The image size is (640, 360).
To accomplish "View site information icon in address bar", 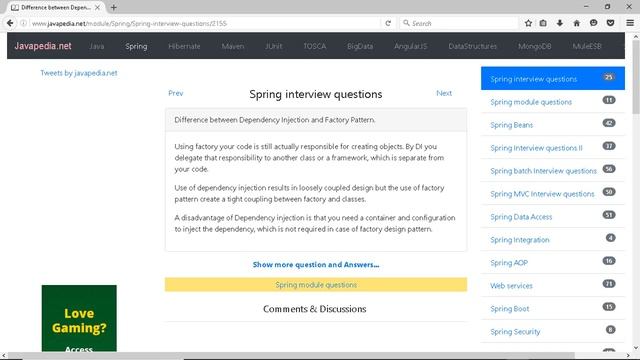I will [x=23, y=23].
